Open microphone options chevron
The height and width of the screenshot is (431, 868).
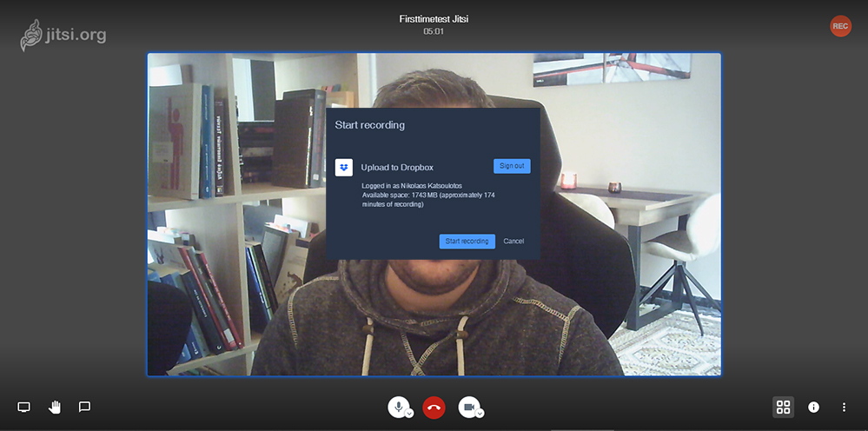(x=409, y=414)
